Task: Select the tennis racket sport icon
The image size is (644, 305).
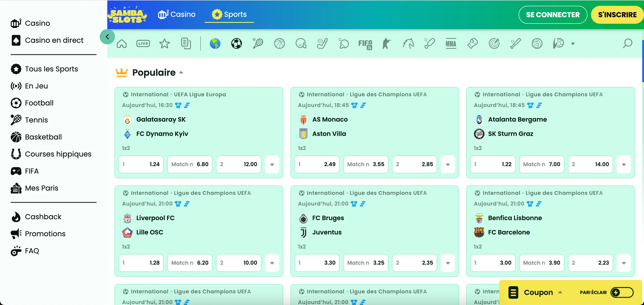Action: tap(258, 44)
